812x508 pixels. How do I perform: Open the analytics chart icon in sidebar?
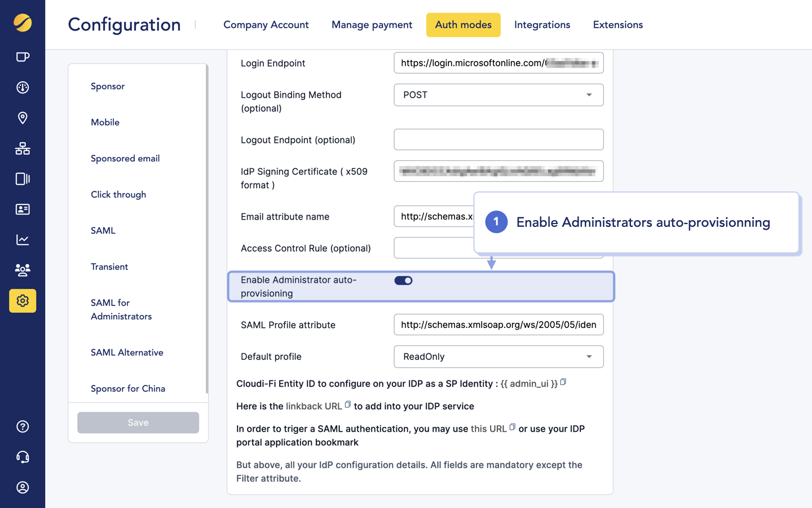pyautogui.click(x=23, y=240)
